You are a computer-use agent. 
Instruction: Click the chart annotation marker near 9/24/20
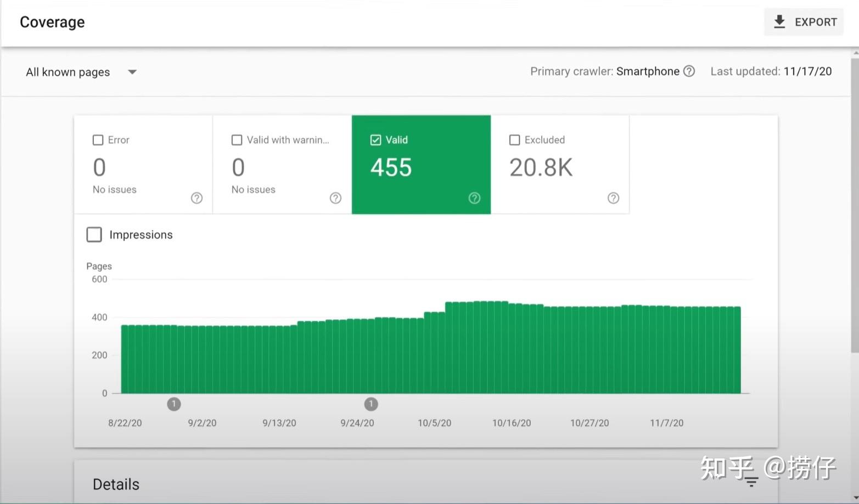[371, 404]
